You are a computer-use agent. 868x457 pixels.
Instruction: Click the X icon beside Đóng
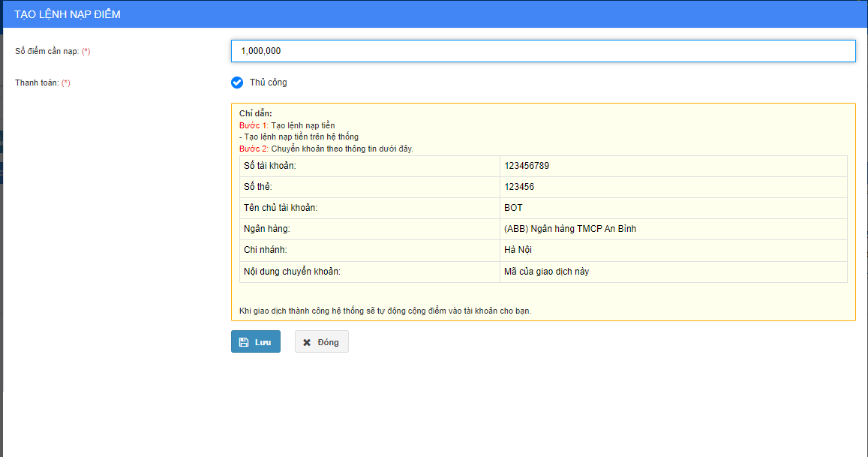(x=307, y=342)
